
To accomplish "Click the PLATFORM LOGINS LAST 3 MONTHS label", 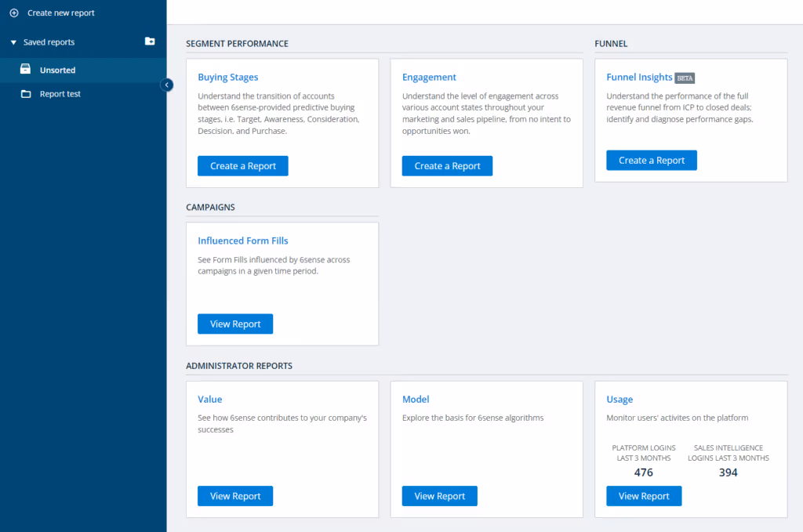I will tap(644, 453).
